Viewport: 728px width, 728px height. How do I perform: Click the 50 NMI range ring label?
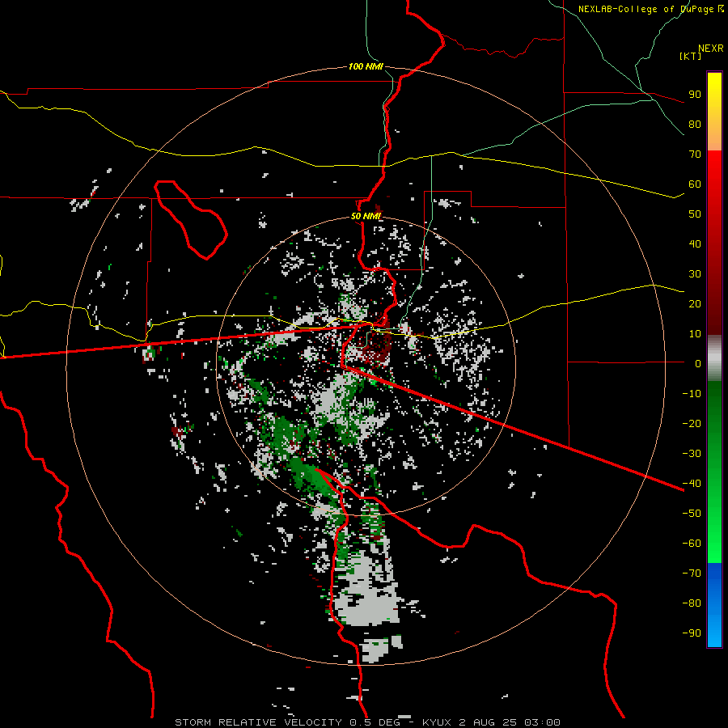pos(366,216)
